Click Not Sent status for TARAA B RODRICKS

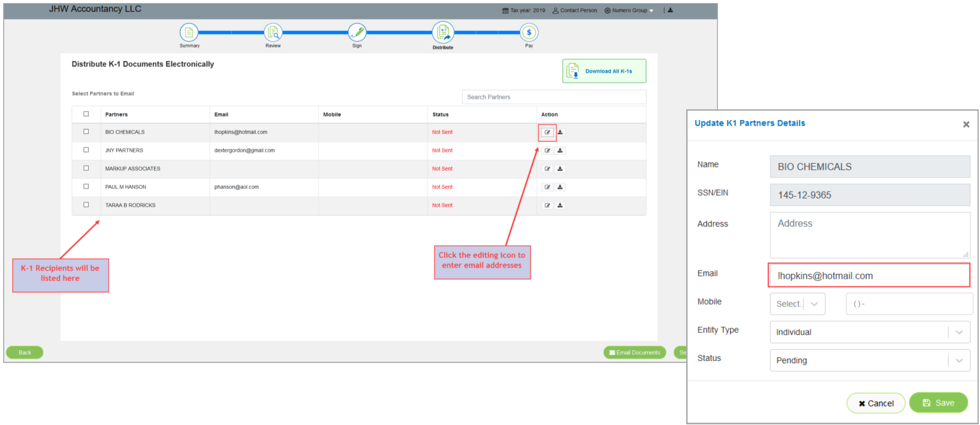click(443, 206)
